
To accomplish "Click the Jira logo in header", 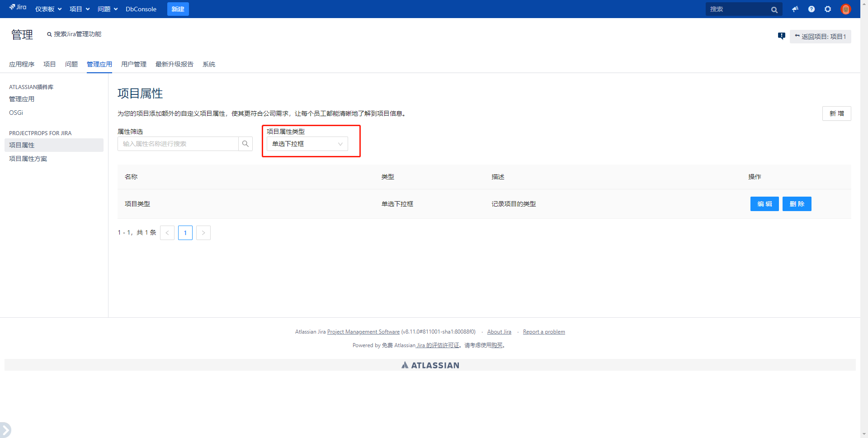I will coord(18,8).
